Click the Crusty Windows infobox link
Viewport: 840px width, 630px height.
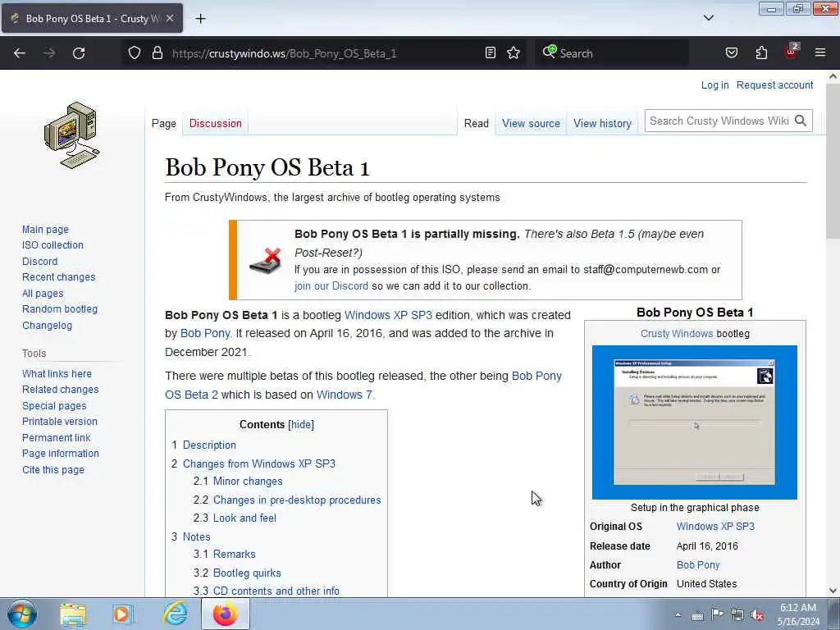coord(677,334)
